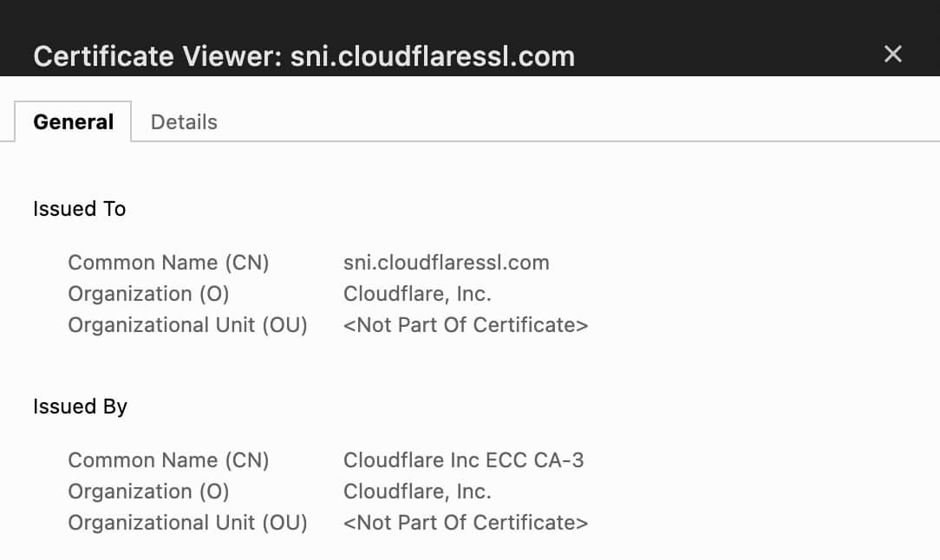Click Common Name (CN) label under Issued By
This screenshot has width=940, height=560.
[168, 460]
